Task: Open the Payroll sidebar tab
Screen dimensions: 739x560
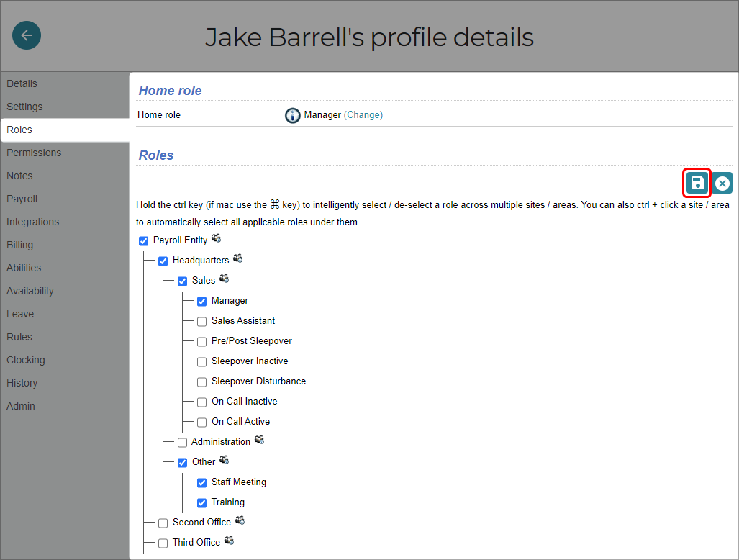Action: [65, 199]
